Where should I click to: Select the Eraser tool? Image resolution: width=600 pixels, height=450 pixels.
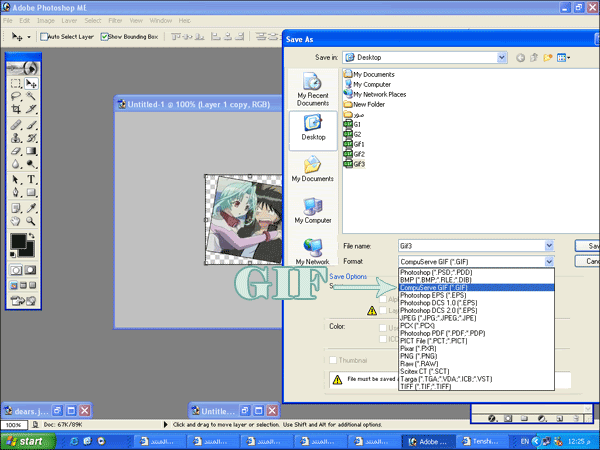[16, 151]
